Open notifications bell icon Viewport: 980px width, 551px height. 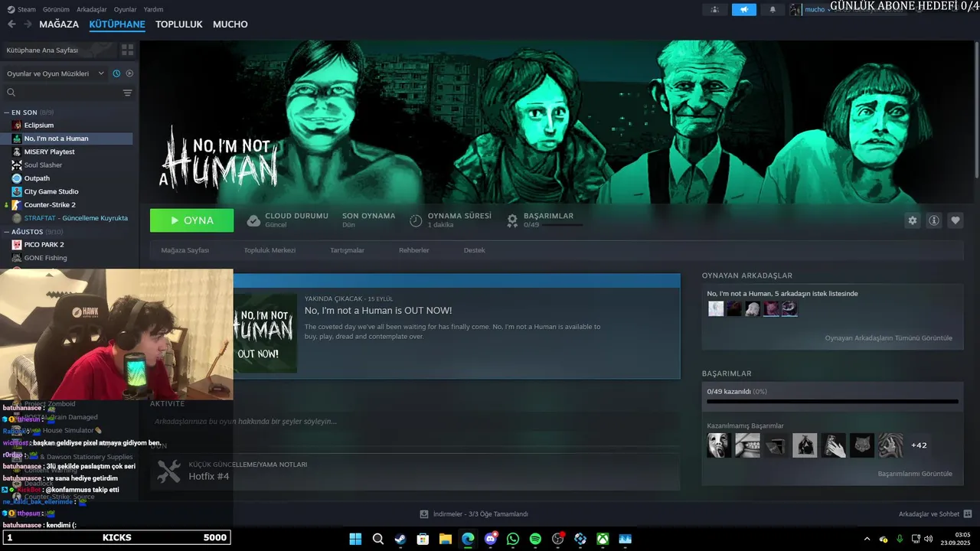(x=773, y=9)
